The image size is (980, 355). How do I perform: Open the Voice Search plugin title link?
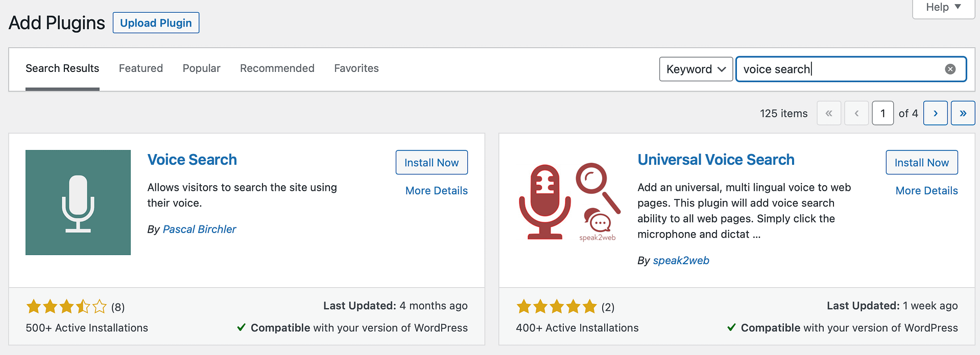pos(192,160)
